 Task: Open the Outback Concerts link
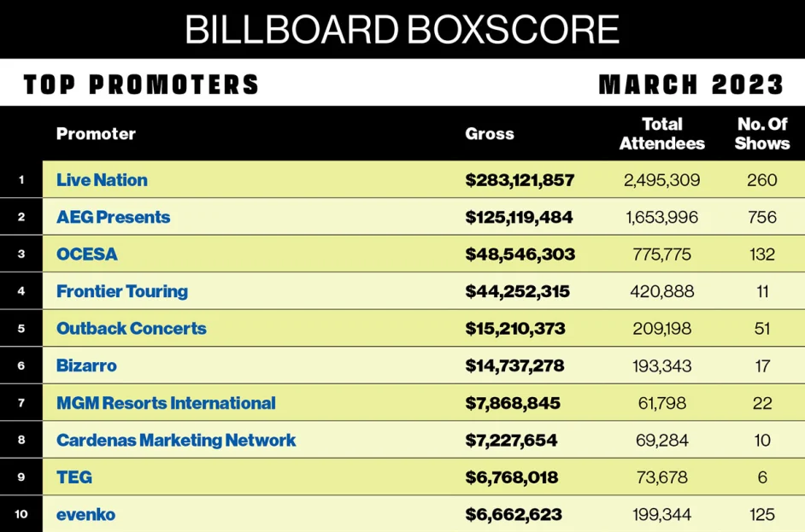(x=131, y=329)
